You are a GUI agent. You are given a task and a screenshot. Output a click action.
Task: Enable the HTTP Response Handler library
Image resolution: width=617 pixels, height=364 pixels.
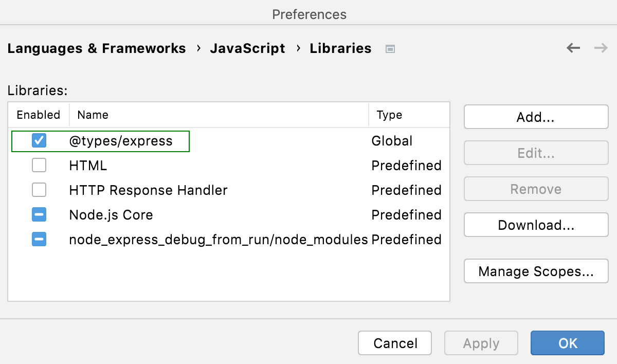coord(39,190)
